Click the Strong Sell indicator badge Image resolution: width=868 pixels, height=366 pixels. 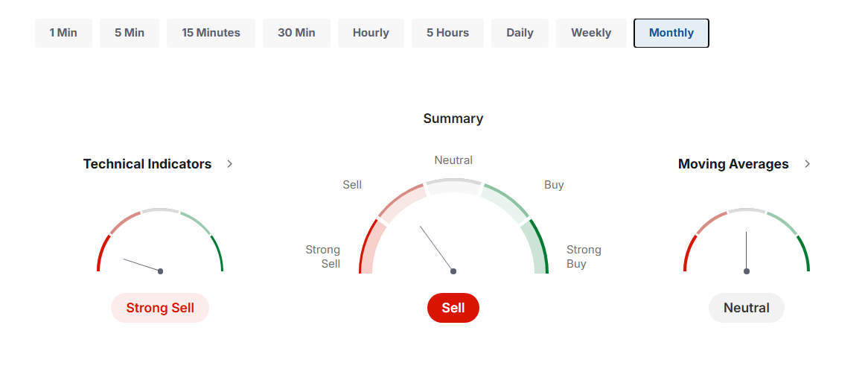(160, 308)
